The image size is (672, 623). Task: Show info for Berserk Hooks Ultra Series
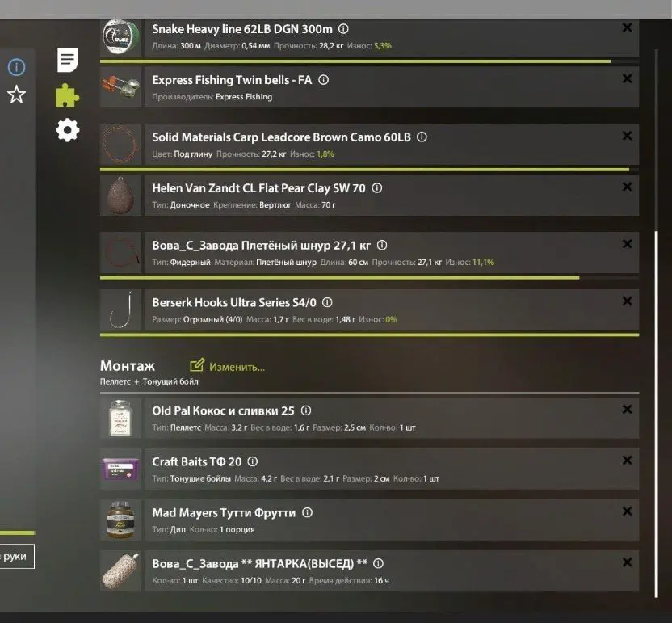pyautogui.click(x=327, y=302)
